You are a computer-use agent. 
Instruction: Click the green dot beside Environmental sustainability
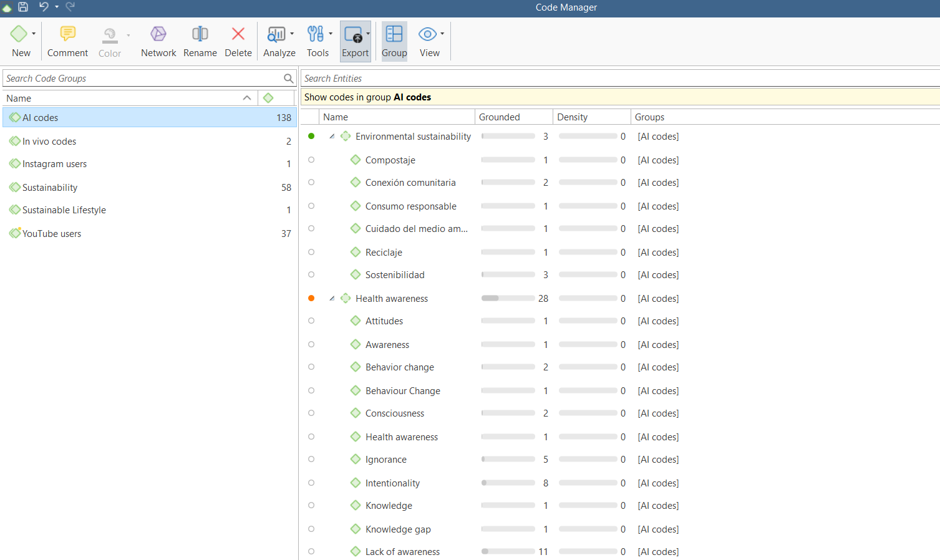coord(311,136)
